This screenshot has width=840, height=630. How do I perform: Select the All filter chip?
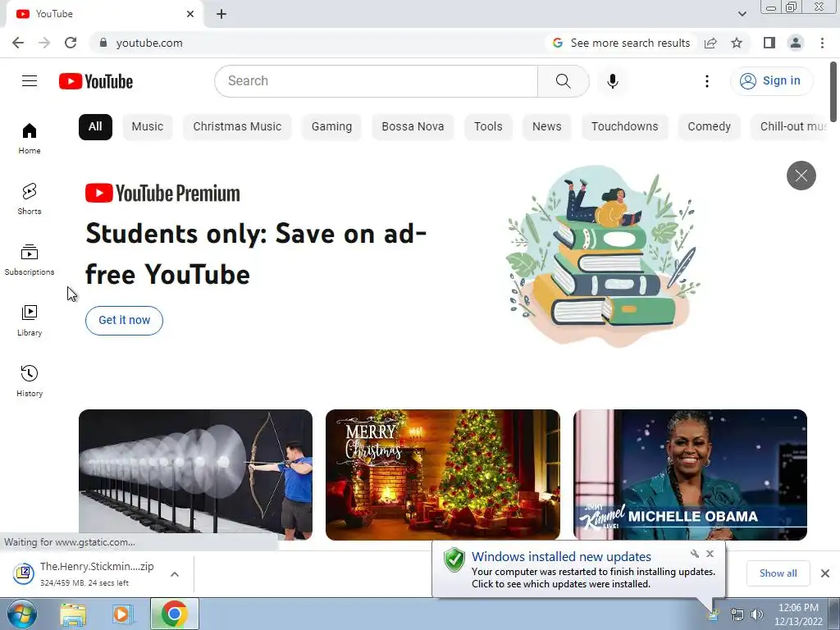[x=95, y=127]
